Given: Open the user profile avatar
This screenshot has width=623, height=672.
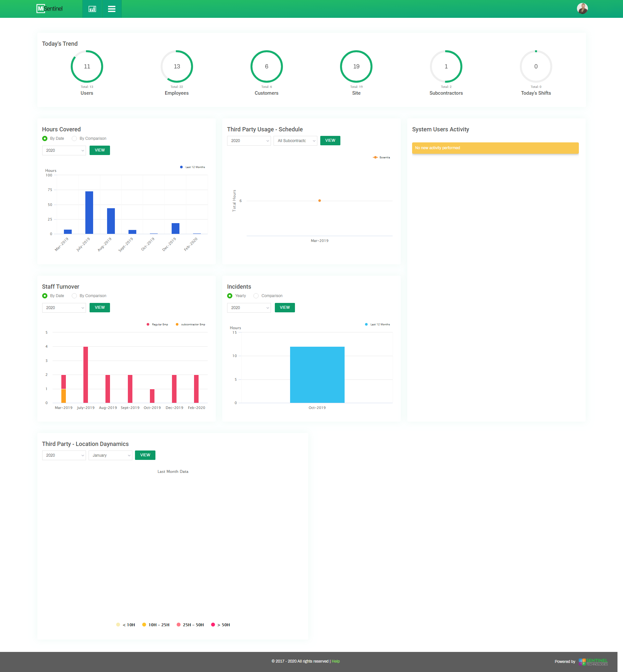Looking at the screenshot, I should tap(582, 8).
